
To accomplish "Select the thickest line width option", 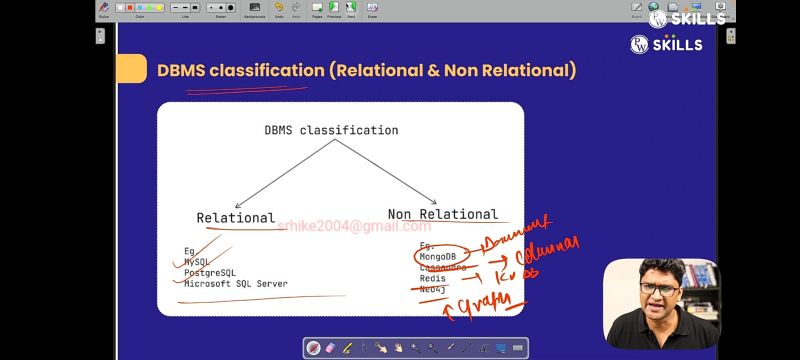I will point(195,8).
